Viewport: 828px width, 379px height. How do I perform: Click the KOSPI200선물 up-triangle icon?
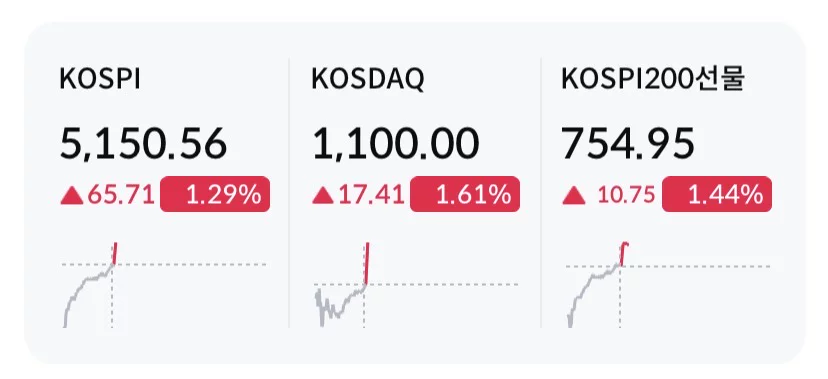click(x=574, y=196)
